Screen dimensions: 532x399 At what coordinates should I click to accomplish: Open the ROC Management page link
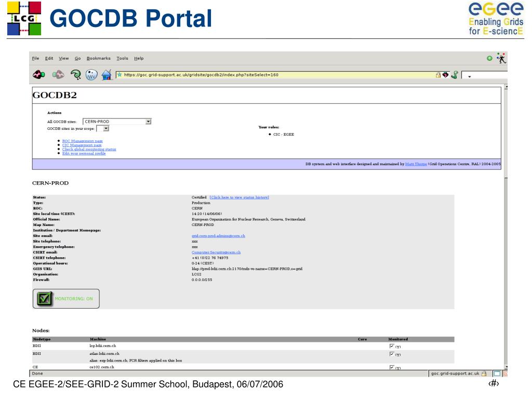pyautogui.click(x=83, y=141)
